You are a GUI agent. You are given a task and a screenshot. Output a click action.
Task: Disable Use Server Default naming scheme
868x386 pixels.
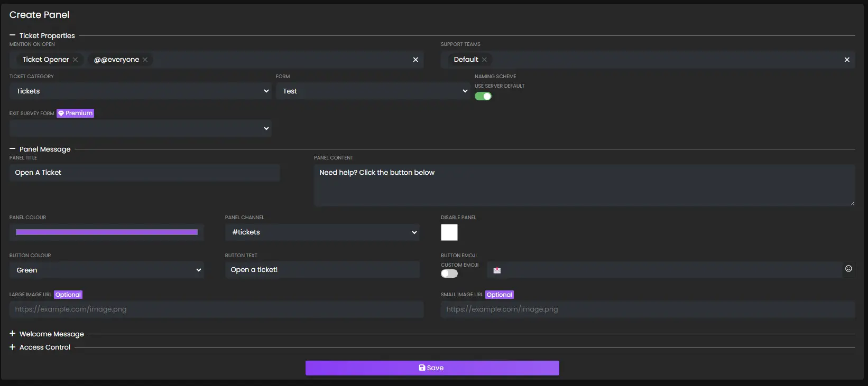tap(483, 96)
